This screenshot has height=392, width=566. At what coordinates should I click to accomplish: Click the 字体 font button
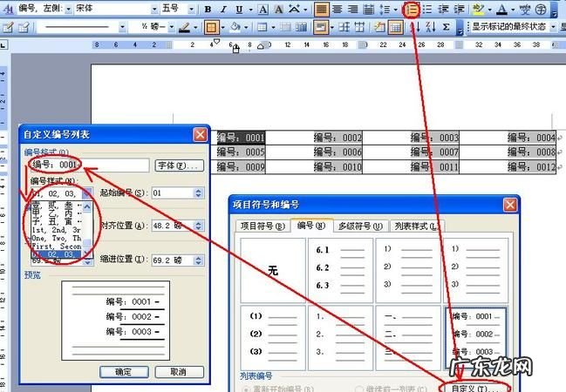tap(178, 165)
